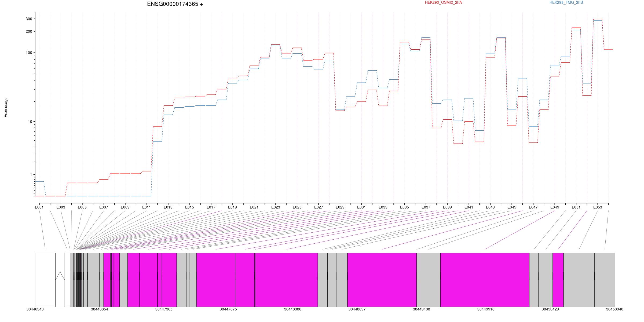Click exon label E035

point(404,207)
